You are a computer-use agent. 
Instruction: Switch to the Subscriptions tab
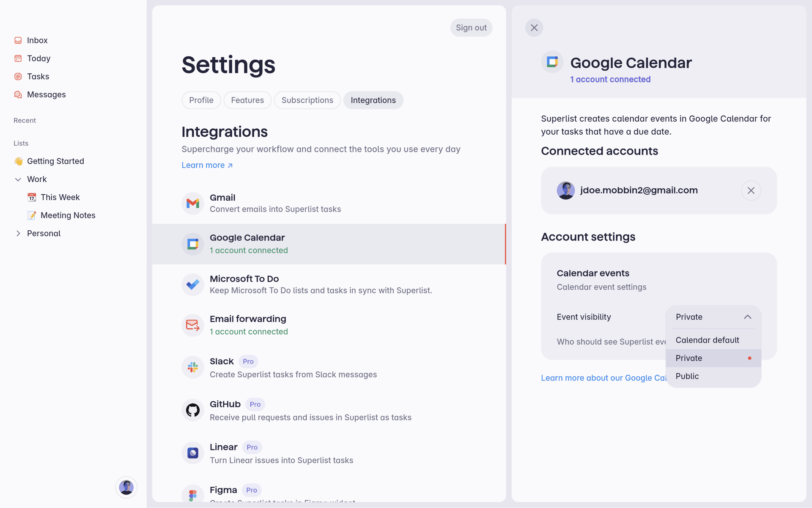tap(307, 100)
